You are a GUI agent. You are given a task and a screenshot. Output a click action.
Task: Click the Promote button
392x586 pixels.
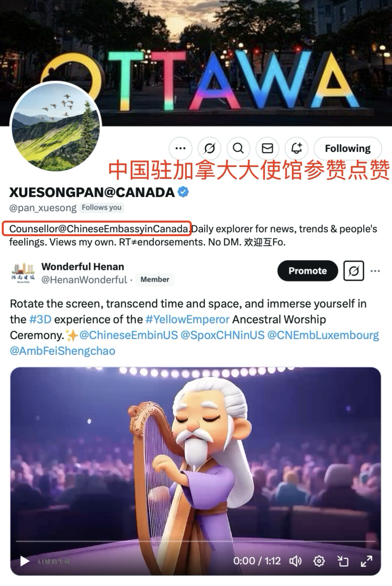[x=307, y=271]
